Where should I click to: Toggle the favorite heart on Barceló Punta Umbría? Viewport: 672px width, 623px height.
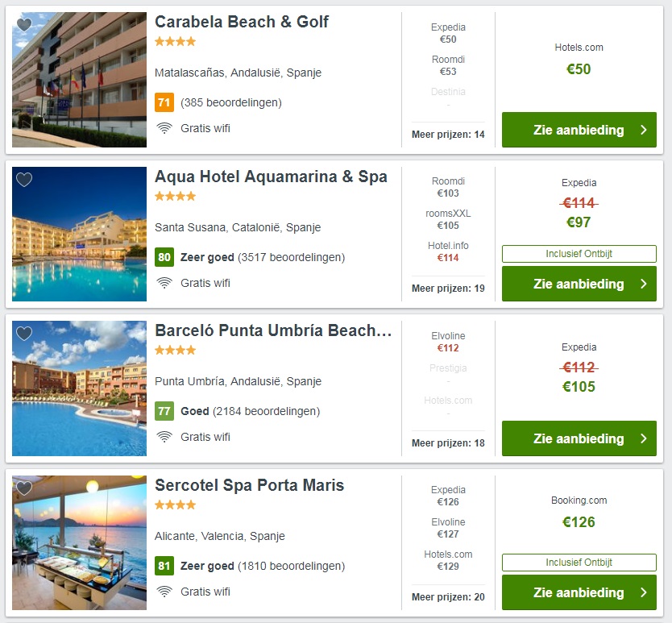24,334
